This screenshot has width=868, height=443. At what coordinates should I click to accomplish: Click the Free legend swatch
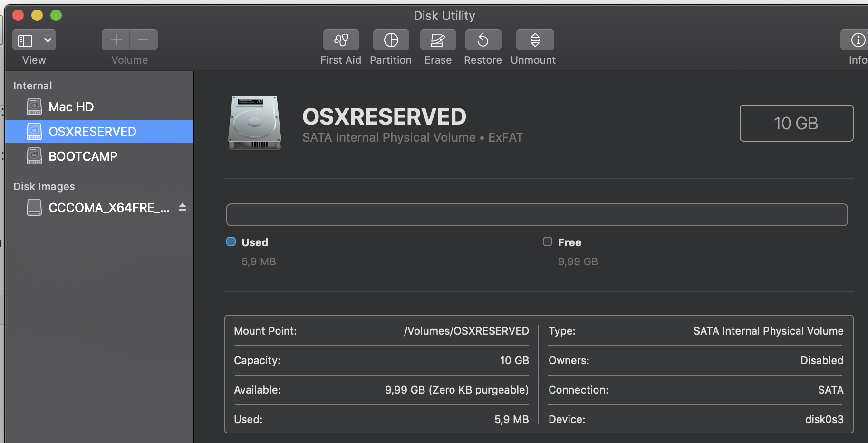(548, 241)
